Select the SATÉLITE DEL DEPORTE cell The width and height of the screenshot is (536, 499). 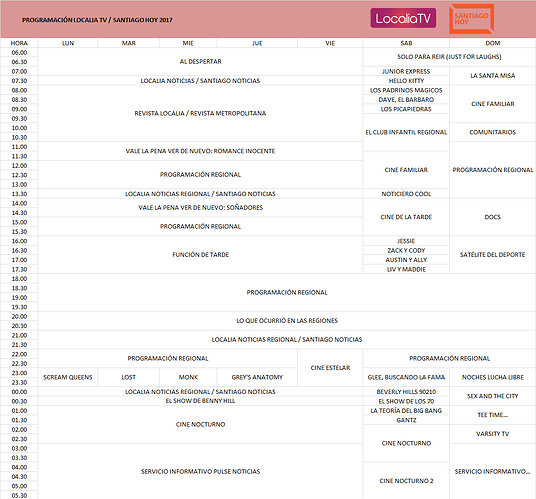pyautogui.click(x=493, y=255)
